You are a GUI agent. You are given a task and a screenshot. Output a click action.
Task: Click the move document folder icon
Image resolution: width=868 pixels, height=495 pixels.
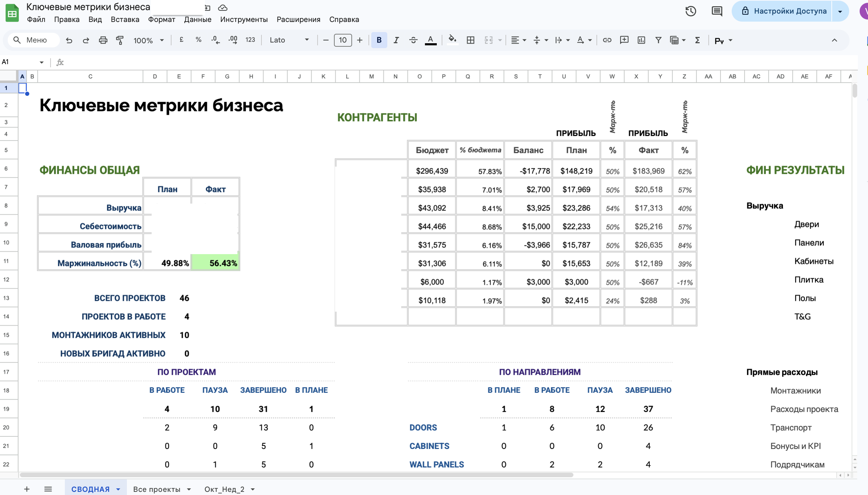point(207,8)
